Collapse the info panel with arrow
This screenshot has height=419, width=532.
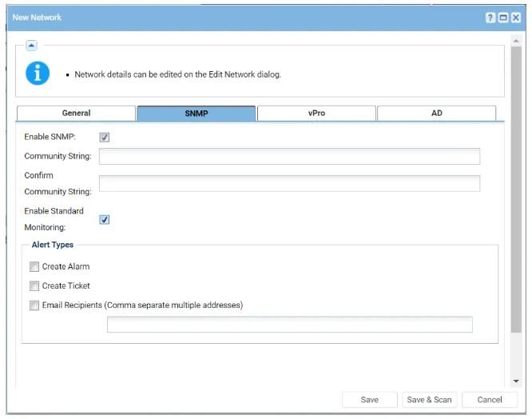[31, 46]
